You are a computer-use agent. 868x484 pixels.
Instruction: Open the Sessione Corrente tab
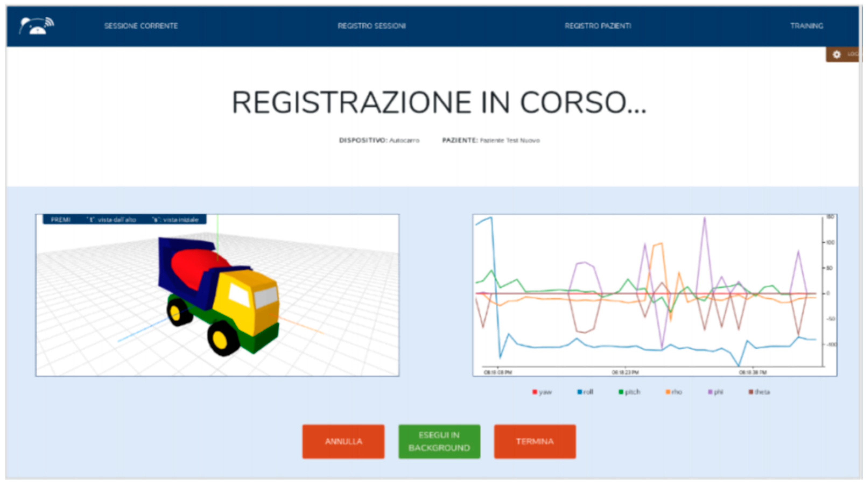[x=141, y=26]
